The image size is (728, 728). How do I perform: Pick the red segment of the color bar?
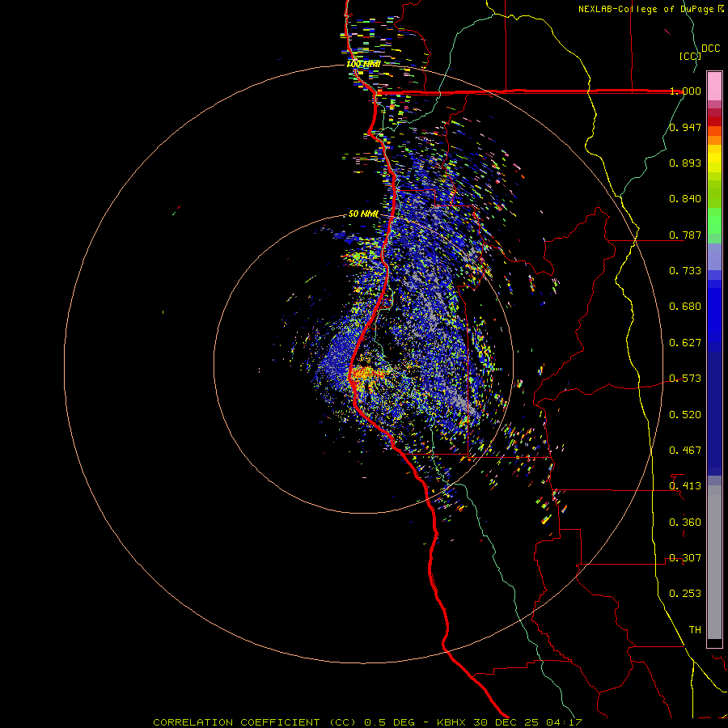714,121
